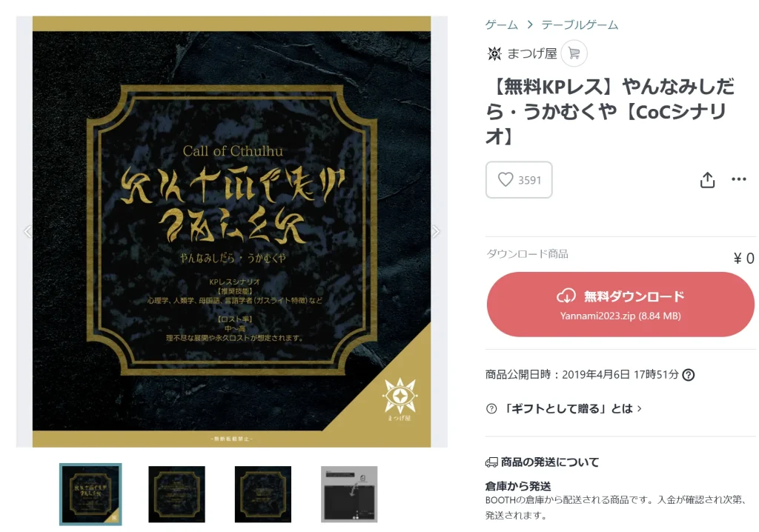This screenshot has width=759, height=532.
Task: Open the テーブルゲーム breadcrumb link
Action: pyautogui.click(x=580, y=24)
